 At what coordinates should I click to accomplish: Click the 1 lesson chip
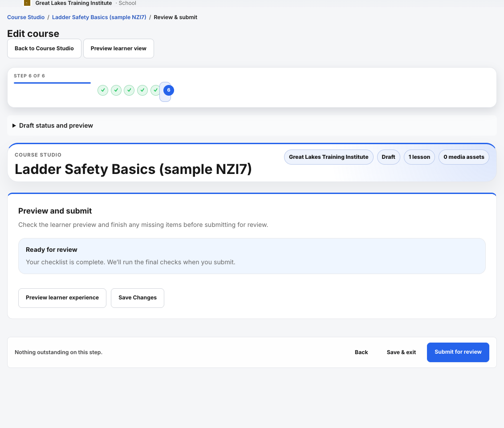coord(419,157)
